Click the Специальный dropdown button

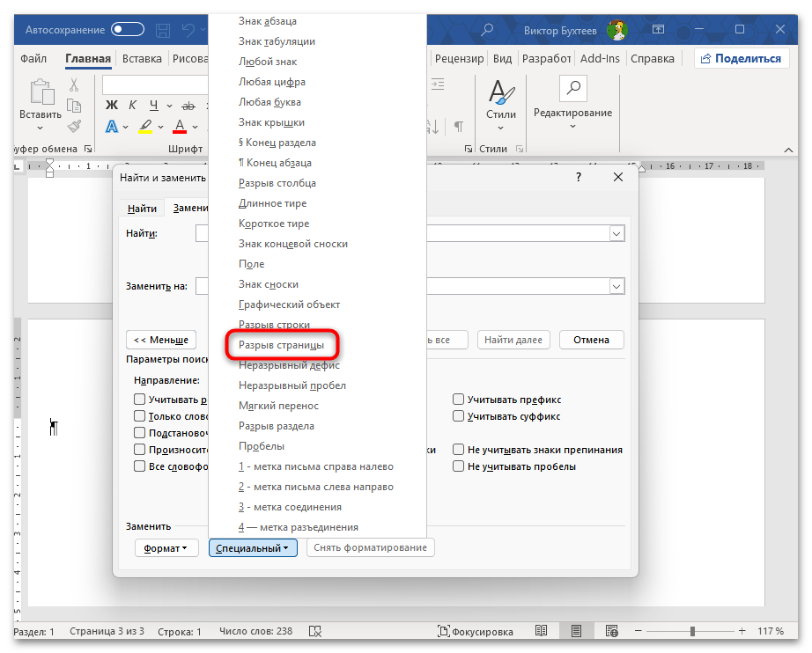pyautogui.click(x=253, y=548)
